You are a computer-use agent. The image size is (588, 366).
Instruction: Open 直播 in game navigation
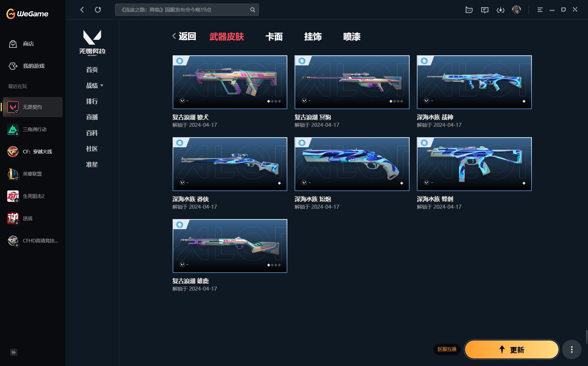[x=92, y=117]
